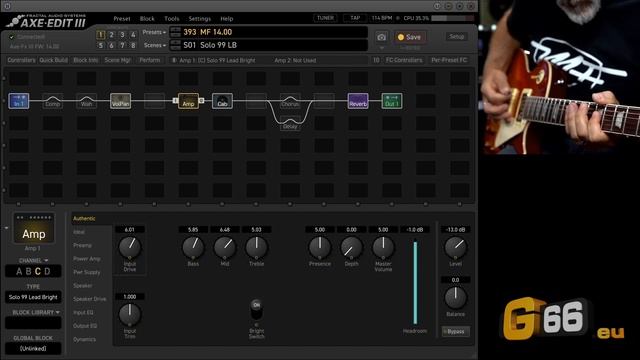The image size is (640, 360).
Task: Select amp channel B
Action: pos(29,271)
